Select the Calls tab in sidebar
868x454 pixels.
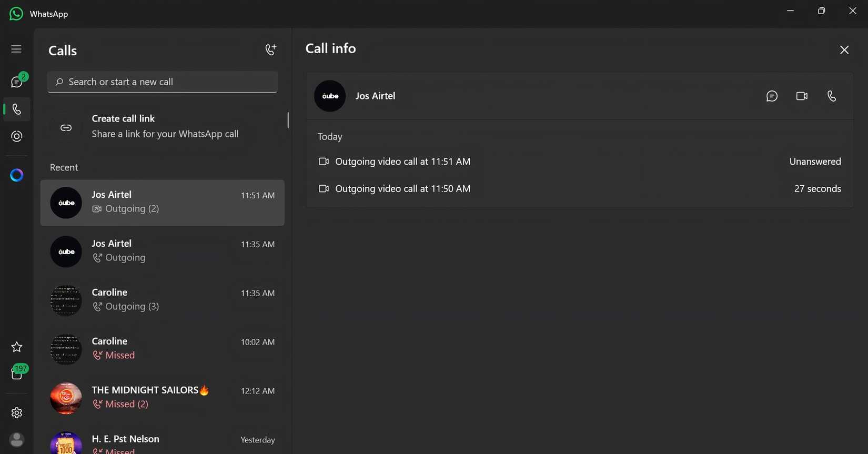click(x=17, y=109)
